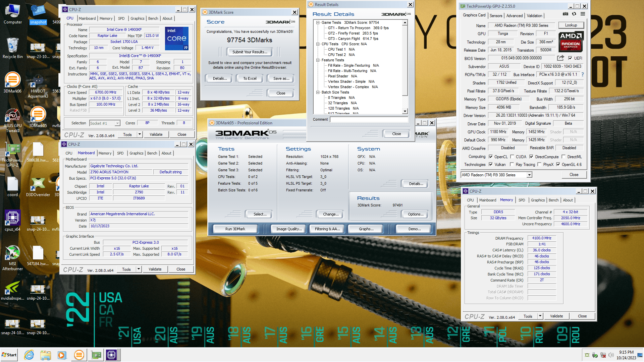Toggle the Vulkan checkbox
This screenshot has width=644, height=362.
pos(491,164)
